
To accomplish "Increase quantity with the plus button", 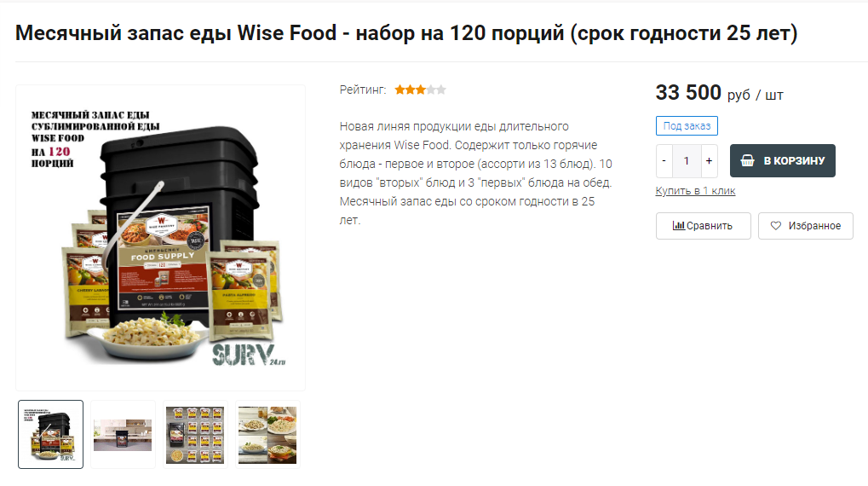I will pyautogui.click(x=709, y=160).
